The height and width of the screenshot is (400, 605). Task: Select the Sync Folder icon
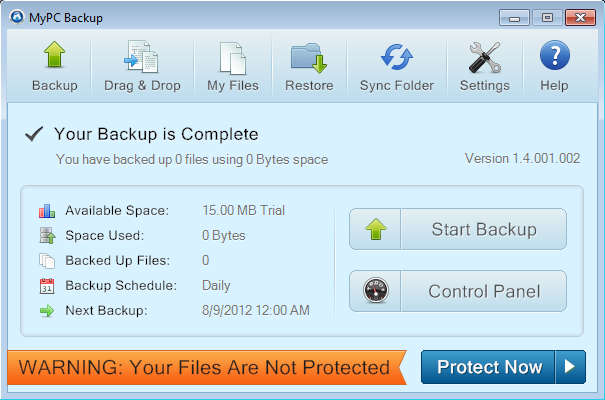pos(397,57)
